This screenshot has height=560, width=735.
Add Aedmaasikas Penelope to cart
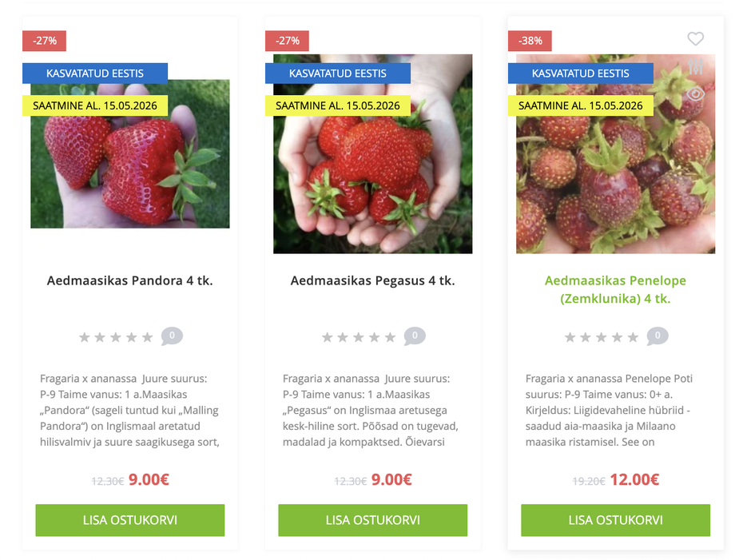[615, 520]
